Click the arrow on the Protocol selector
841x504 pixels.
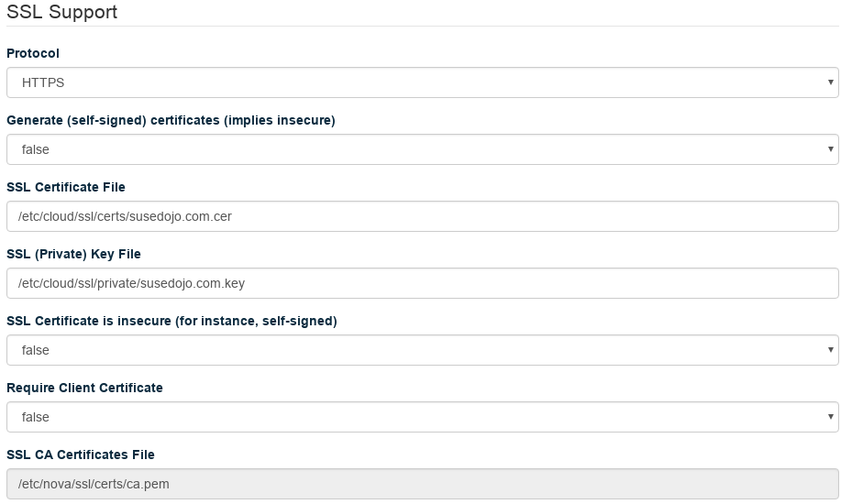tap(831, 82)
